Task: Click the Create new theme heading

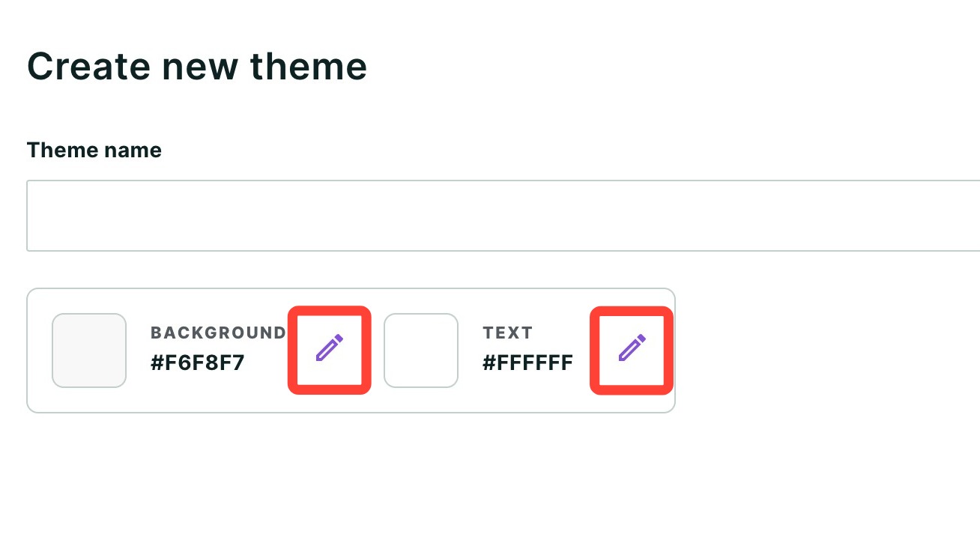Action: [197, 66]
